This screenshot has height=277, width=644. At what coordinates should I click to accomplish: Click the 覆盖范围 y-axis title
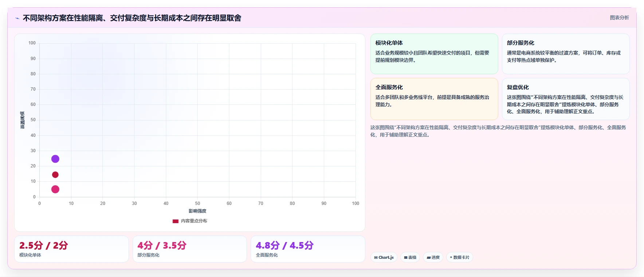tap(23, 120)
